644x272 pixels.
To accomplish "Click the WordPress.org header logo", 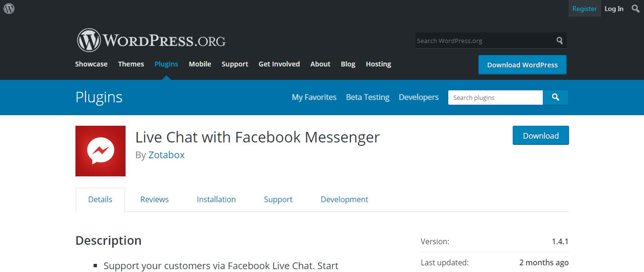I will click(x=151, y=41).
